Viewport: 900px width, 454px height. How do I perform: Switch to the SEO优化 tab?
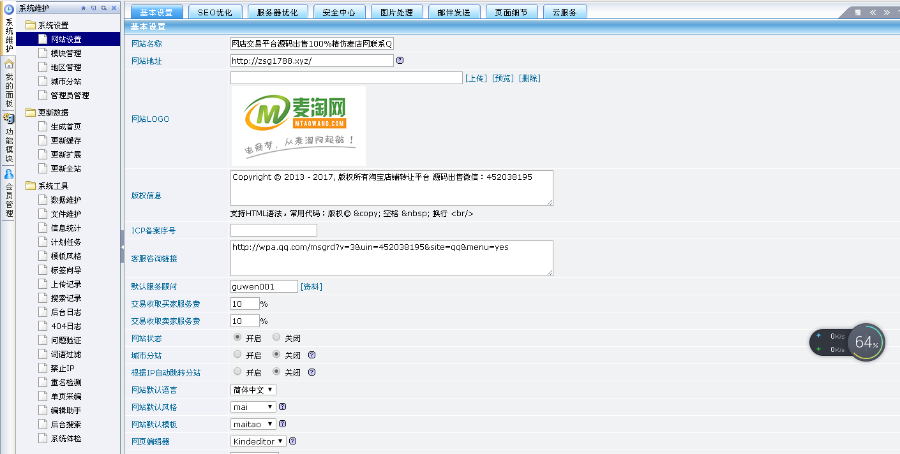tap(215, 12)
